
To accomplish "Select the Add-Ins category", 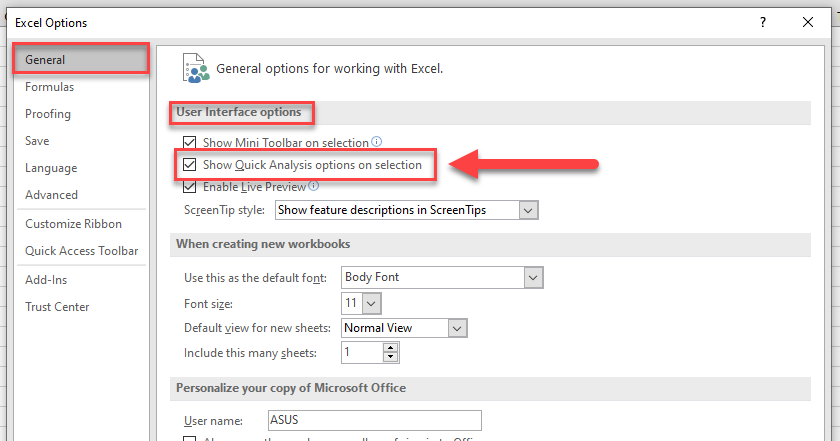I will click(46, 280).
